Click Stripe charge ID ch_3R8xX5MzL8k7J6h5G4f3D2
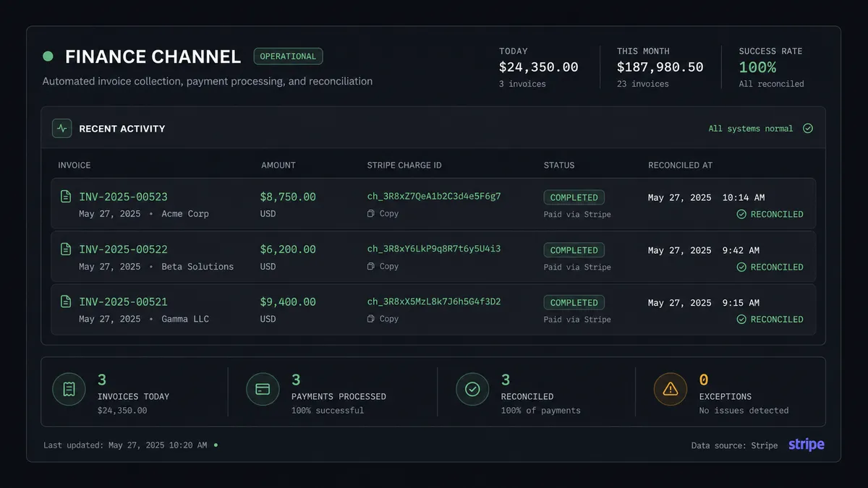The image size is (868, 488). pos(434,301)
